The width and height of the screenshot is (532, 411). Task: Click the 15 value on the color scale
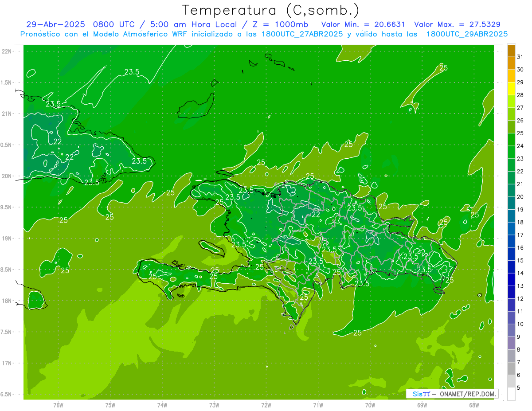point(520,261)
